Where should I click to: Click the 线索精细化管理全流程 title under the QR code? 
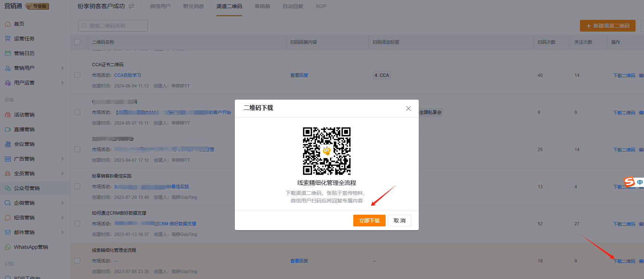tap(327, 183)
